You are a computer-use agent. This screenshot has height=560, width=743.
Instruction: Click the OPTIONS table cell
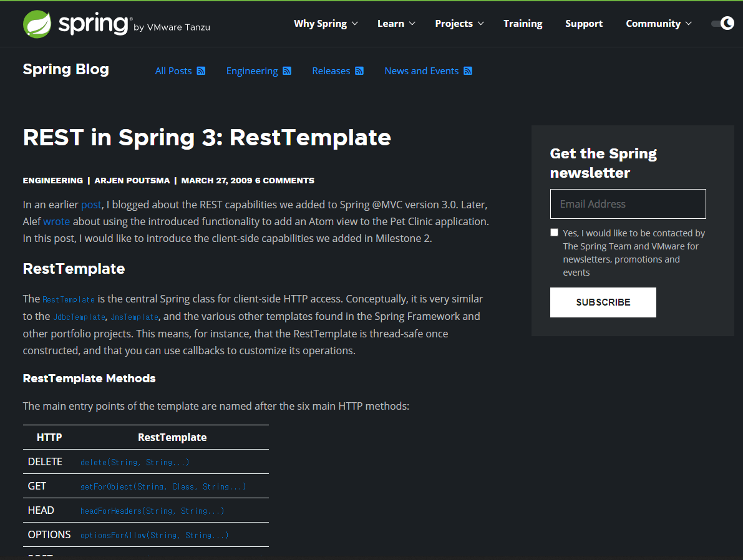tap(49, 534)
